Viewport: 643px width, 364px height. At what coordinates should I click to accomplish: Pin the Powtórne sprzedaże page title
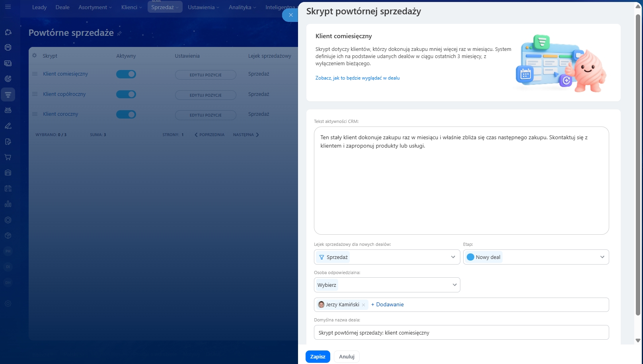[x=119, y=33]
